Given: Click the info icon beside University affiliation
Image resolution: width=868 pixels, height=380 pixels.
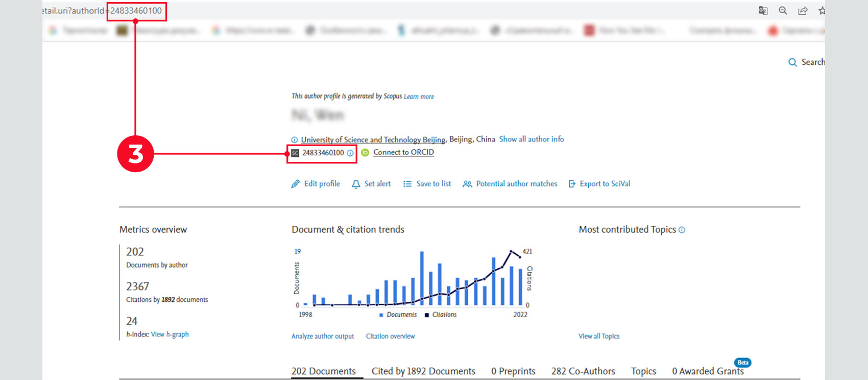Looking at the screenshot, I should tap(295, 140).
